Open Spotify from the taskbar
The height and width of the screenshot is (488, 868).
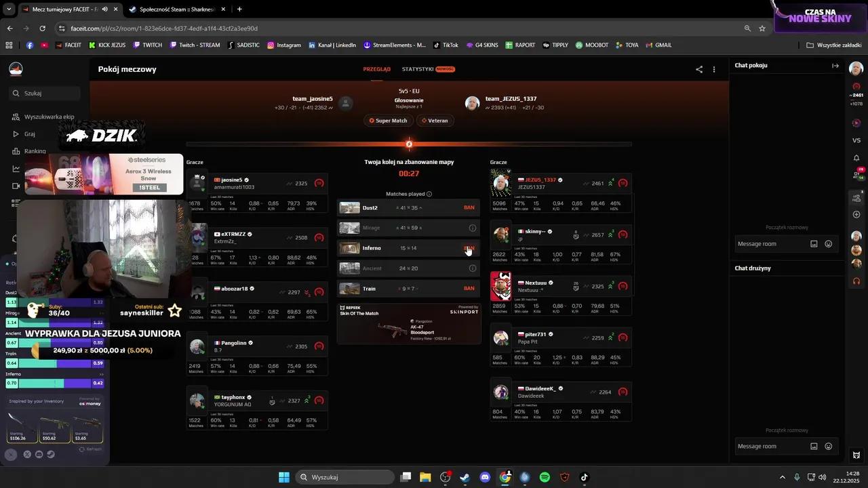click(x=545, y=477)
